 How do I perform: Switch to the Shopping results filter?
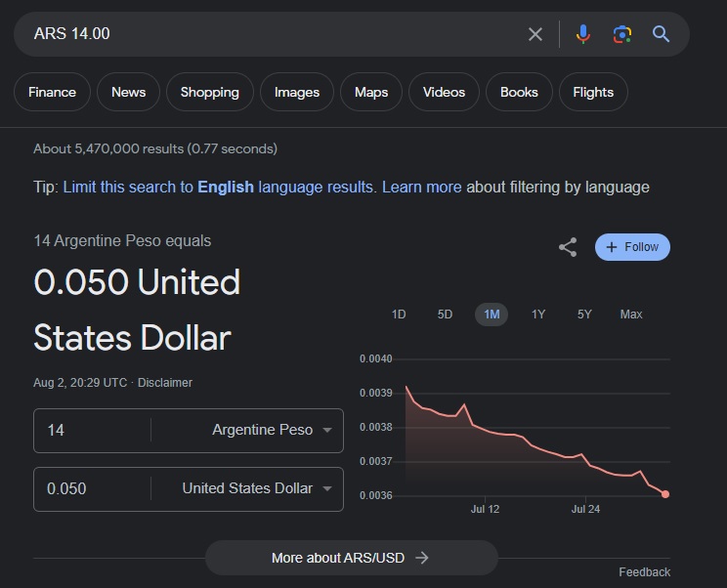[209, 92]
